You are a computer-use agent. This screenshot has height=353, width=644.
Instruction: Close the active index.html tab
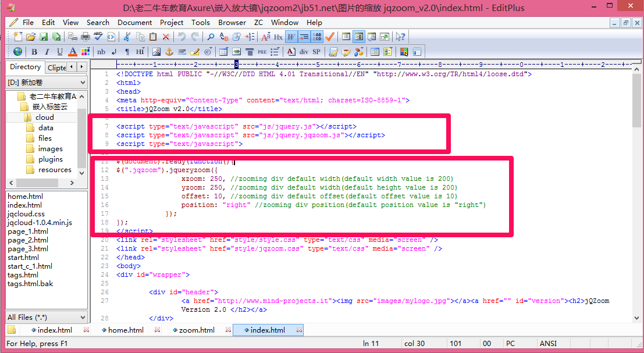tap(300, 330)
